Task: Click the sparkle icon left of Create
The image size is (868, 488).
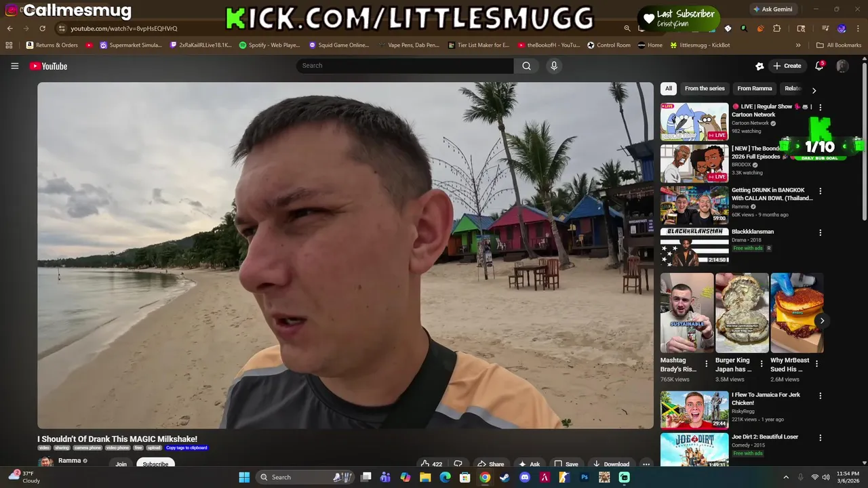Action: click(x=759, y=66)
